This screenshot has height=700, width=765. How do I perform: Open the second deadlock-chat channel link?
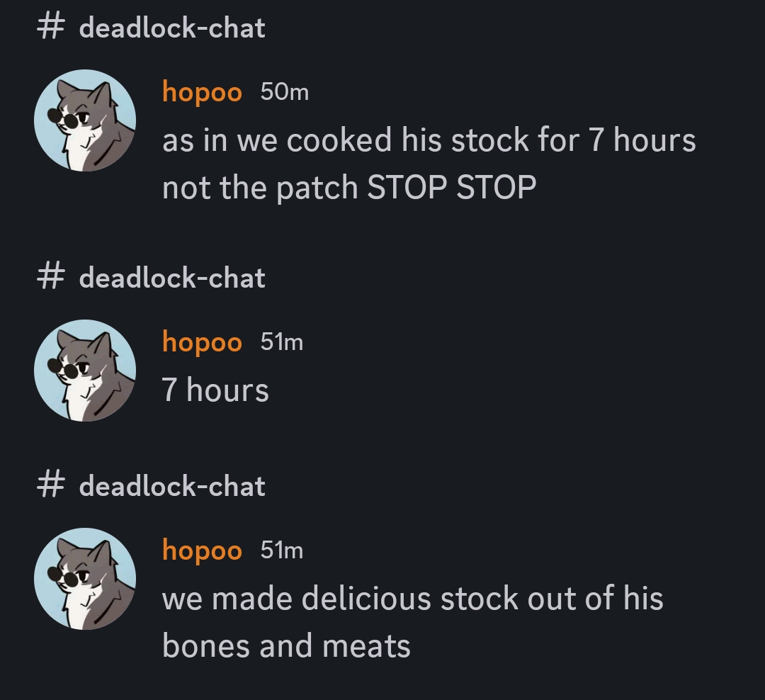(172, 278)
